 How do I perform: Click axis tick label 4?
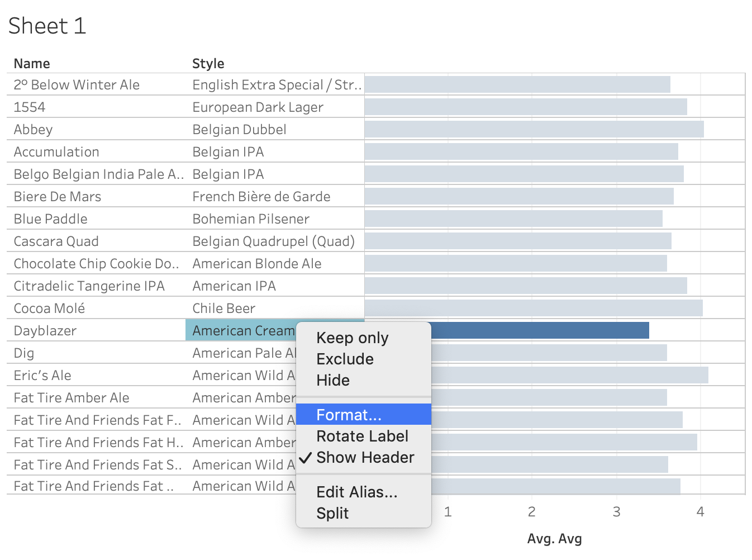tap(700, 511)
